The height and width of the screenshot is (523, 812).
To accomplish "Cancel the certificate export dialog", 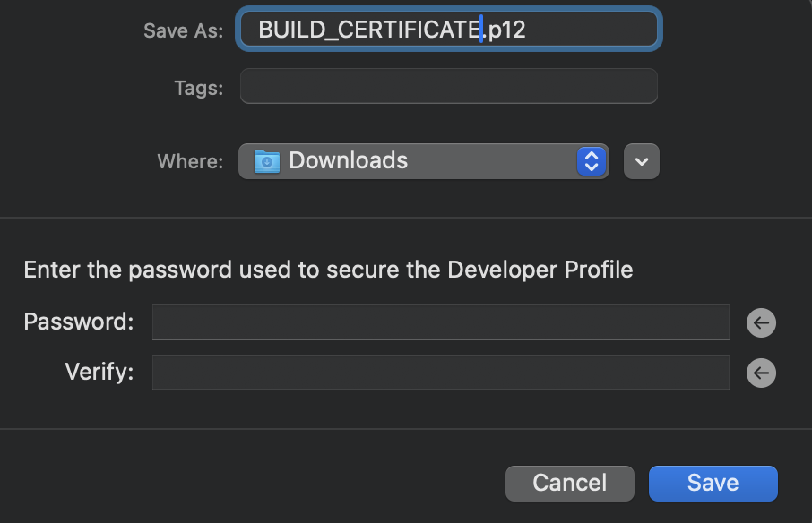I will (569, 483).
